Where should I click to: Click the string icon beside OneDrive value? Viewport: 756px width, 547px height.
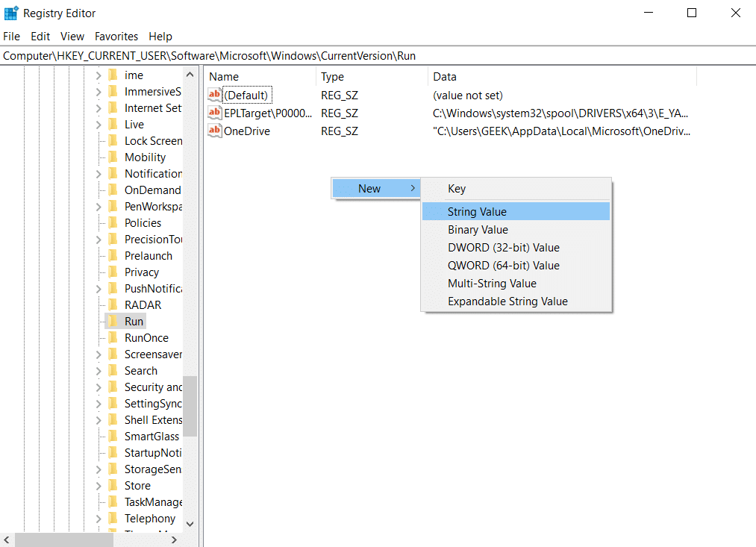click(214, 131)
